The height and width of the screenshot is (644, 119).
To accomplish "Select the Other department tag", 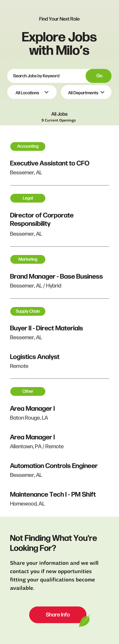I will point(28,391).
